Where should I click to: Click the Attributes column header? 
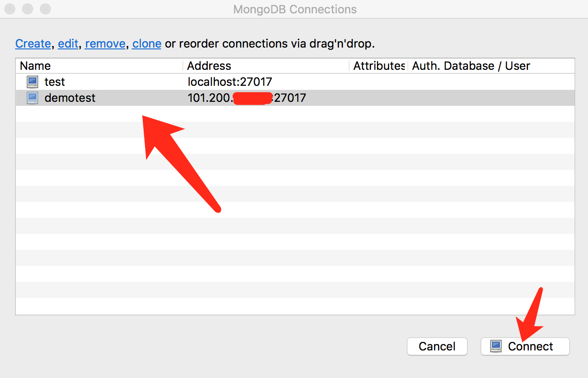point(379,66)
